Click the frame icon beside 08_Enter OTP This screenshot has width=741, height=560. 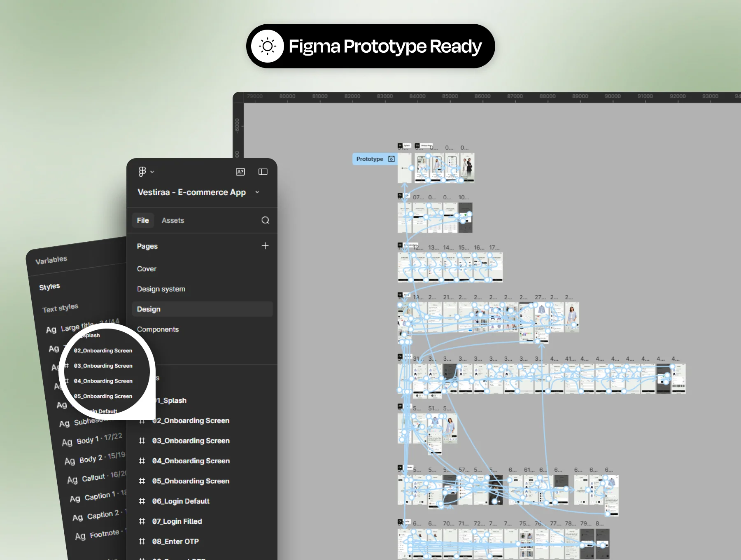142,541
